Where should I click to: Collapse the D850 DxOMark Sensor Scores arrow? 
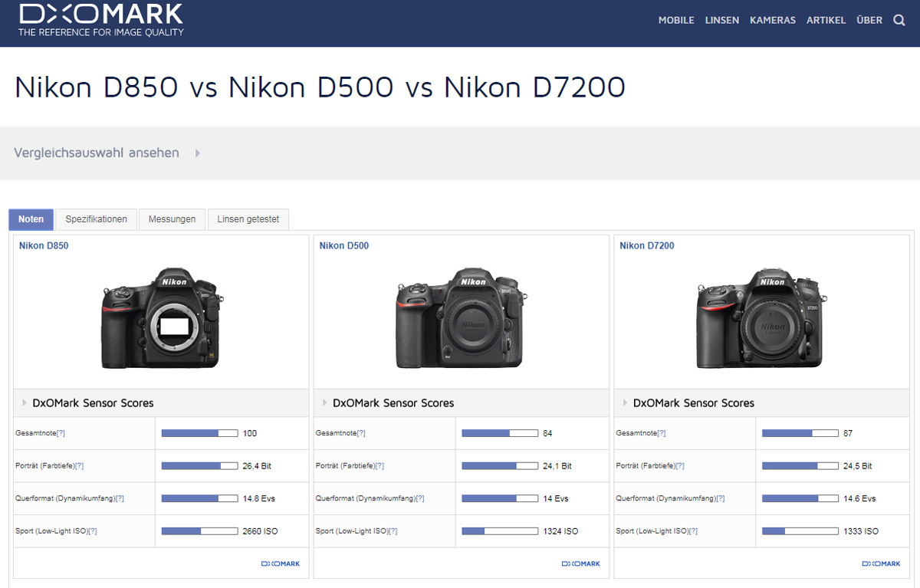(x=25, y=402)
